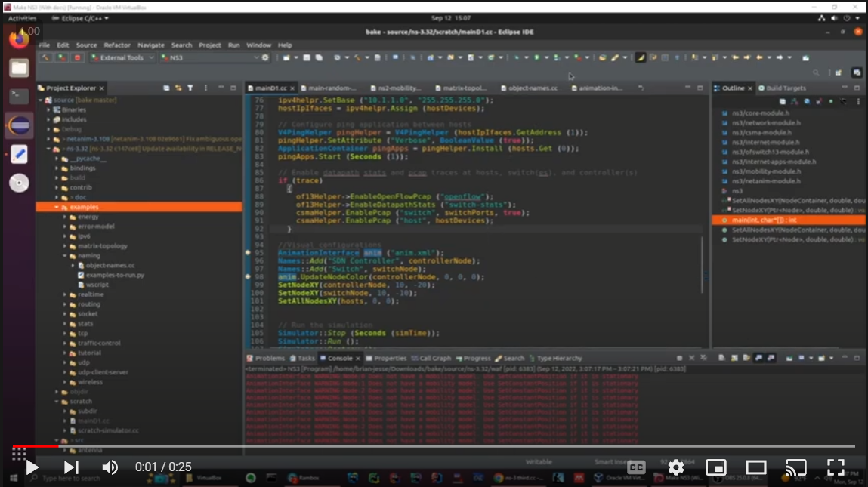Skip to the next video
This screenshot has width=868, height=487.
tap(71, 467)
